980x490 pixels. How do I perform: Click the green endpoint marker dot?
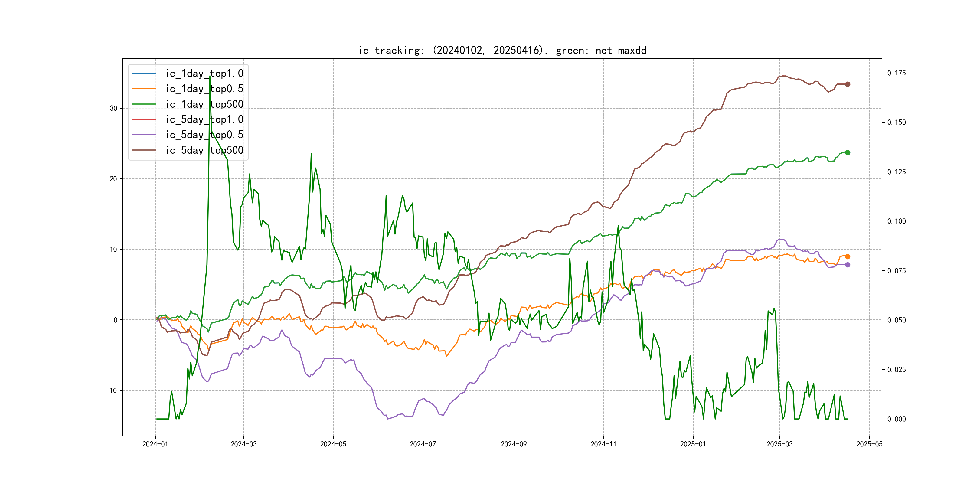tap(848, 152)
